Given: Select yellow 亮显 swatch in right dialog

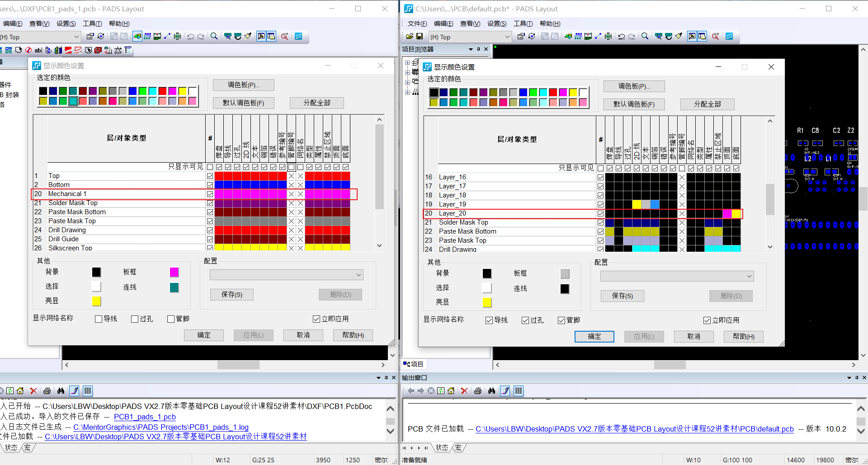Looking at the screenshot, I should (487, 302).
